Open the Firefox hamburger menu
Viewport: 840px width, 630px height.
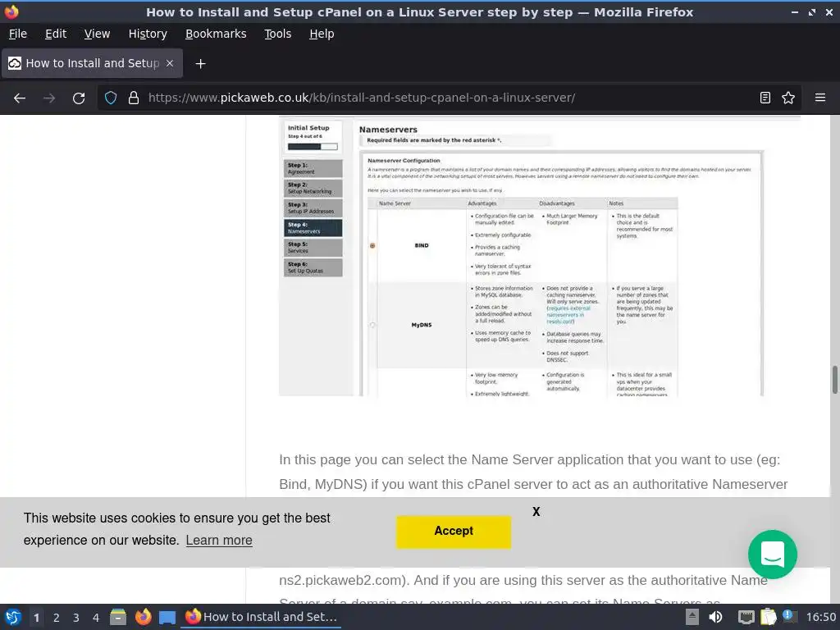coord(820,98)
